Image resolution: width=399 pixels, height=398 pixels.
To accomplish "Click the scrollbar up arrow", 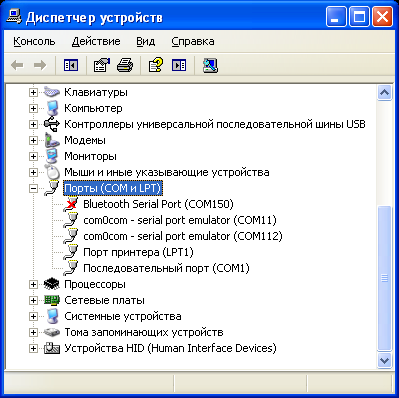I will point(384,92).
